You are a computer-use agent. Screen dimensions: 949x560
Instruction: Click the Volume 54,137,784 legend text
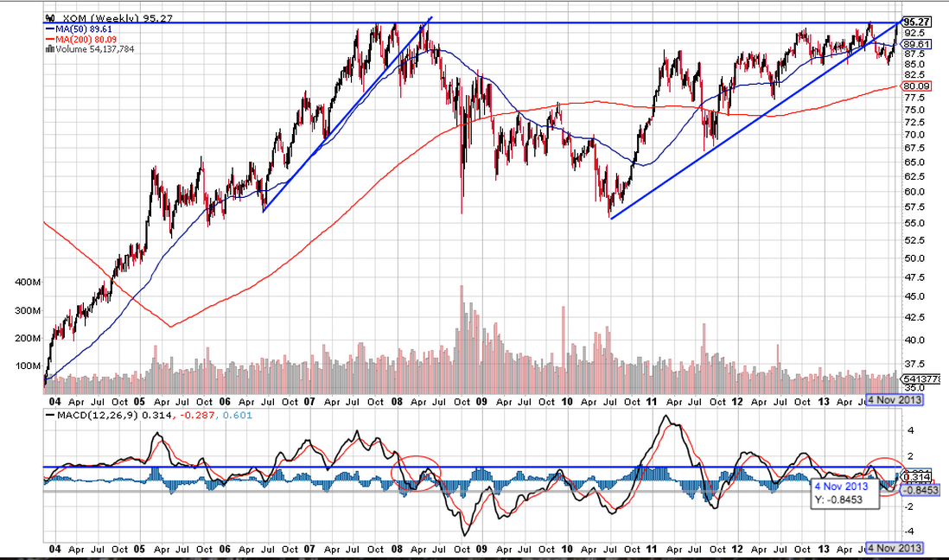95,49
